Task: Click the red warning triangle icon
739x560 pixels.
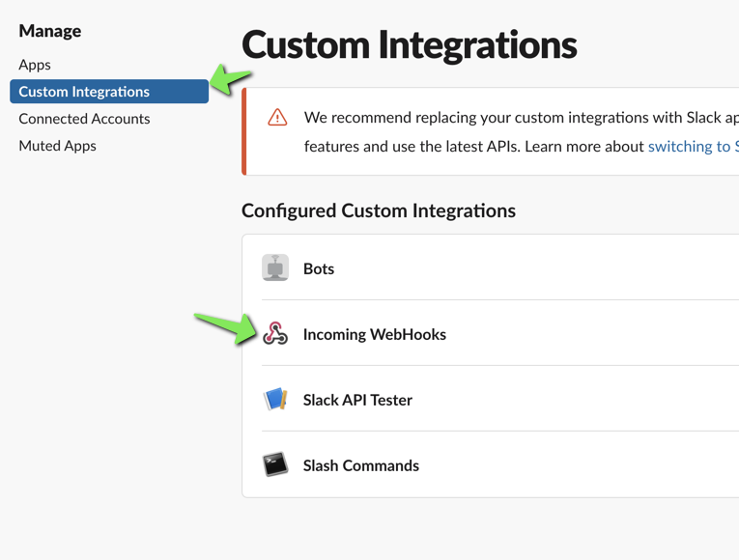Action: click(277, 118)
